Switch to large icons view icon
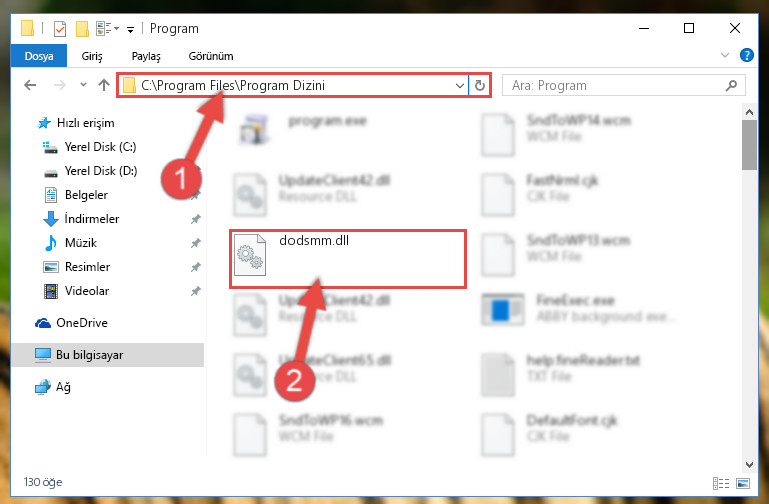Screen dimensions: 769x504 743,483
